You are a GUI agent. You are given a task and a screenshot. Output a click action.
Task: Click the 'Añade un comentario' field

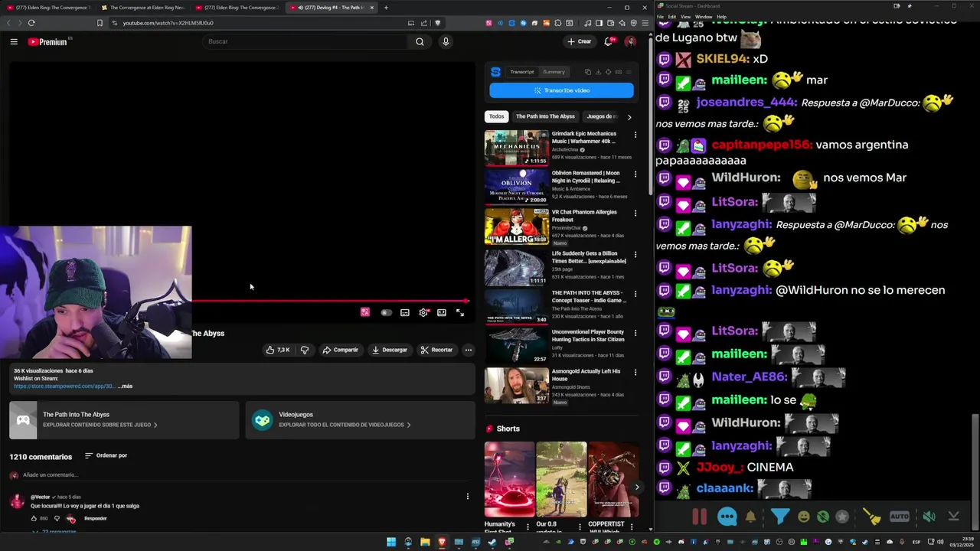pyautogui.click(x=245, y=475)
